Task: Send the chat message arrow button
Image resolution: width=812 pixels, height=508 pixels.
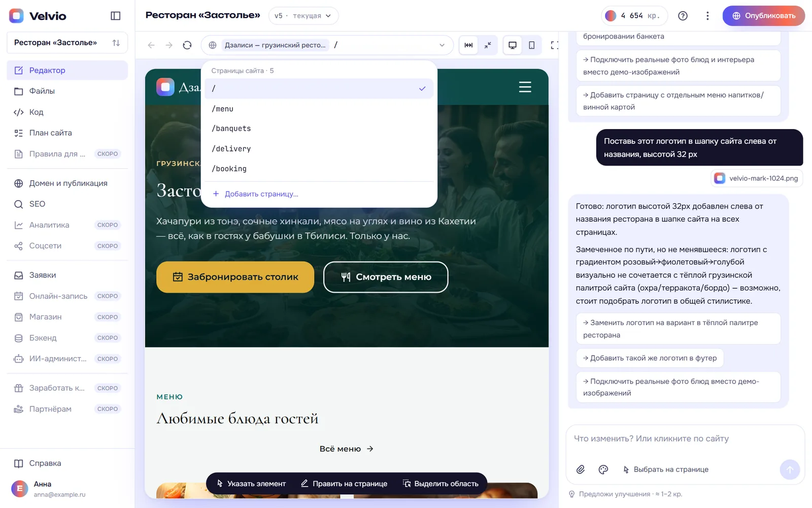Action: pos(790,470)
